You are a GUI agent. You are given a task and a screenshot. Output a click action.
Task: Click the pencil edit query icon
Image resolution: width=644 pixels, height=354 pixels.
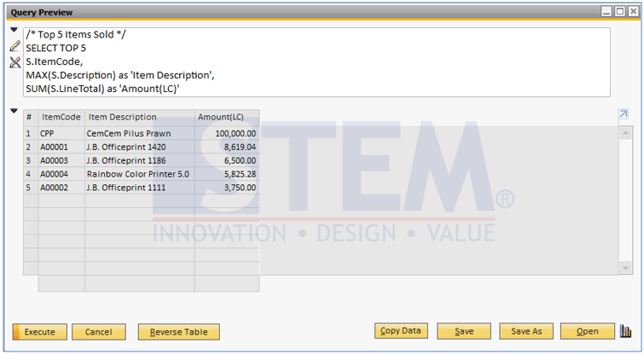click(x=15, y=46)
